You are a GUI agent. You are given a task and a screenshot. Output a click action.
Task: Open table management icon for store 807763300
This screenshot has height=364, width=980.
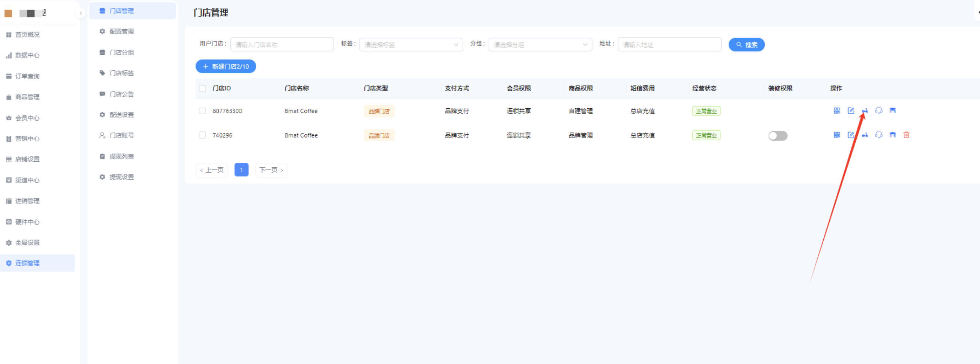[892, 111]
